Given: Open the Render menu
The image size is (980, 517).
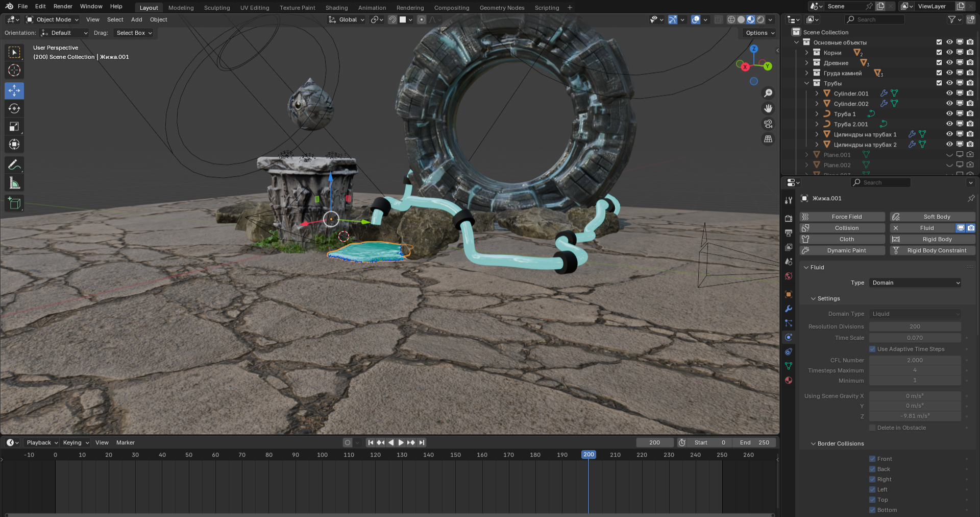Looking at the screenshot, I should (63, 6).
